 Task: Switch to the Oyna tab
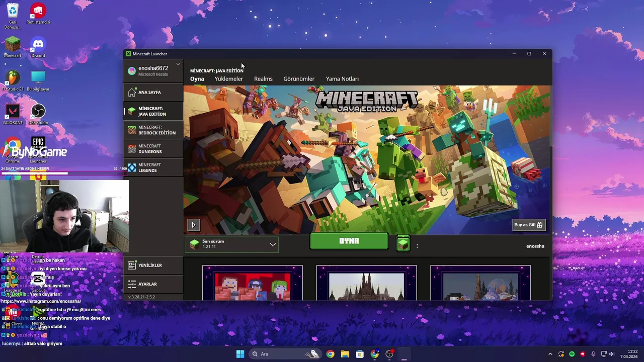tap(197, 79)
